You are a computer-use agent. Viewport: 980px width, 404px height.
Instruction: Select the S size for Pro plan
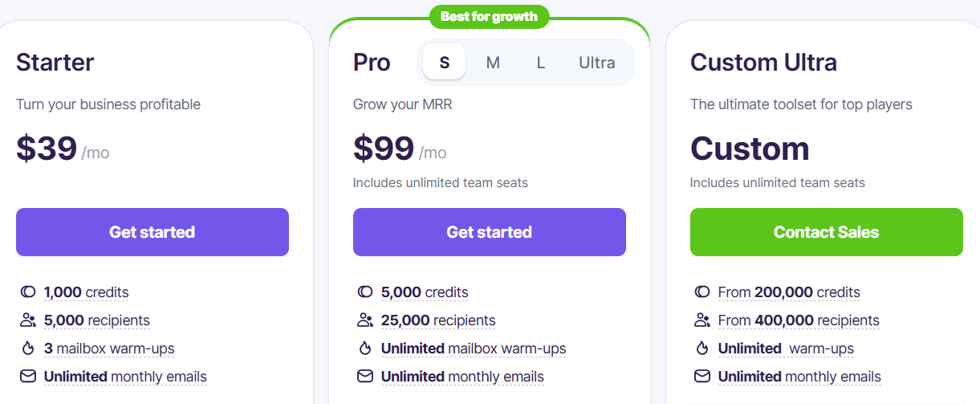(444, 63)
